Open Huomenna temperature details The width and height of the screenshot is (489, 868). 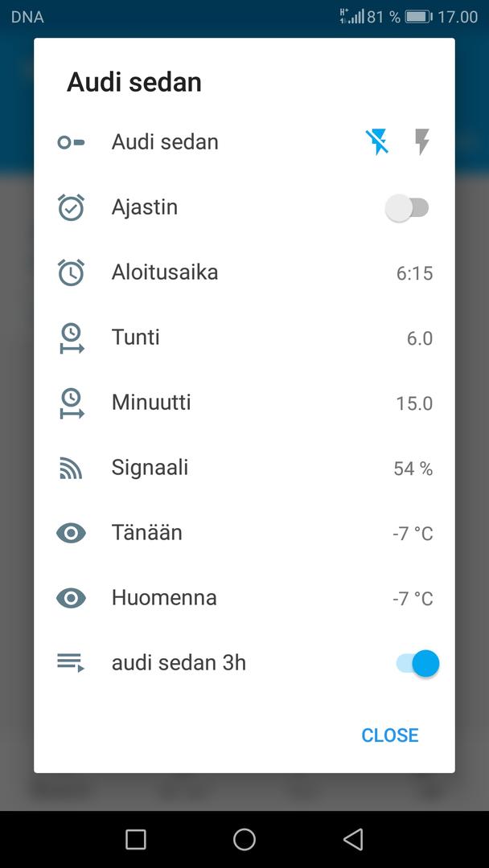(412, 599)
